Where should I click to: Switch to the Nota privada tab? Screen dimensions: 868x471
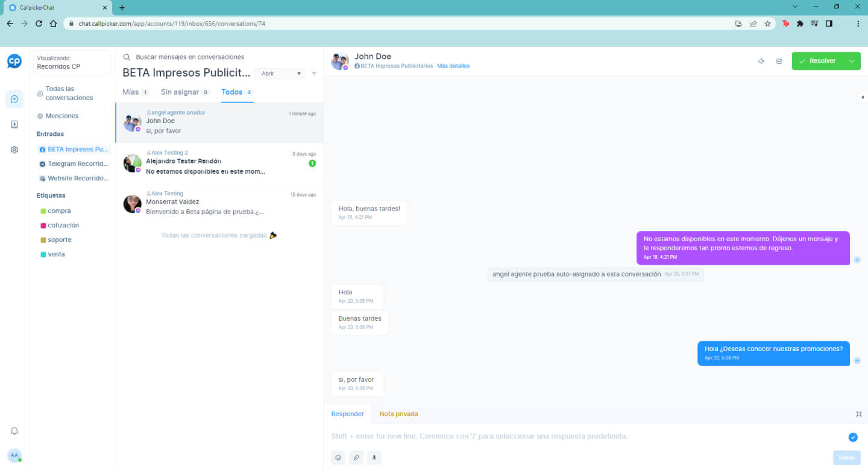[x=398, y=414]
